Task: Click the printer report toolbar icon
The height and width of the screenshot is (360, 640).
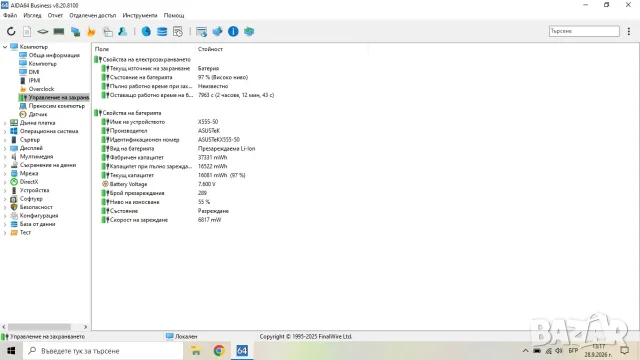Action: click(x=107, y=31)
